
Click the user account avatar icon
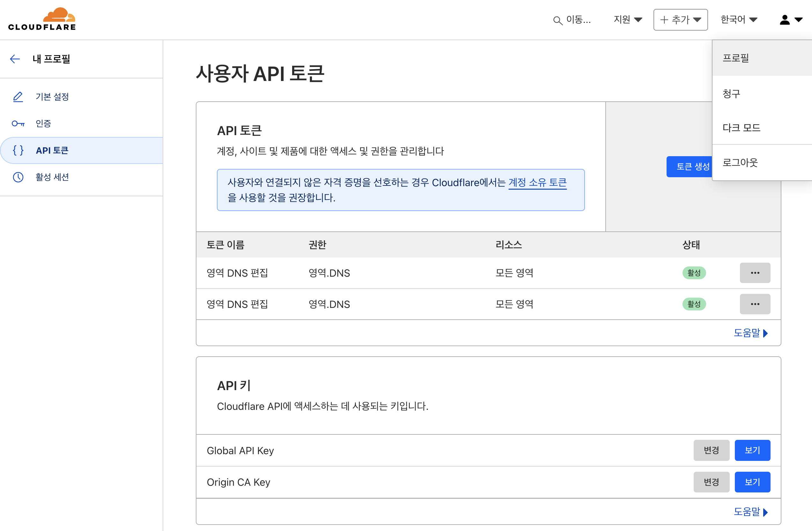(x=785, y=20)
